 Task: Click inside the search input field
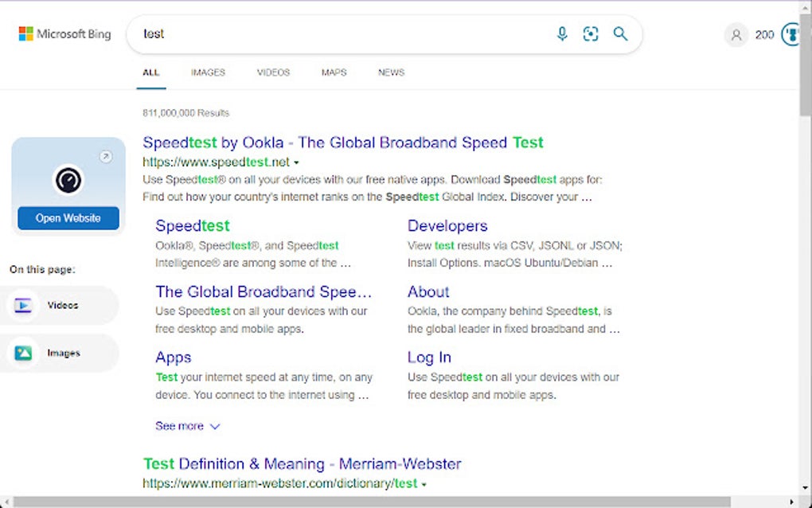coord(318,33)
